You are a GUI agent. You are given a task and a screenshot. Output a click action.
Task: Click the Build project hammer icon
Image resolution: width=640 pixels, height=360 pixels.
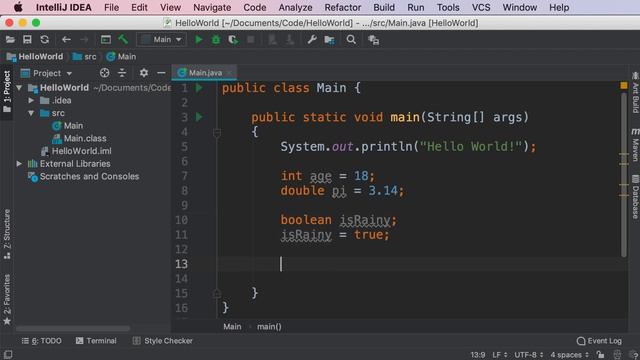(x=123, y=40)
